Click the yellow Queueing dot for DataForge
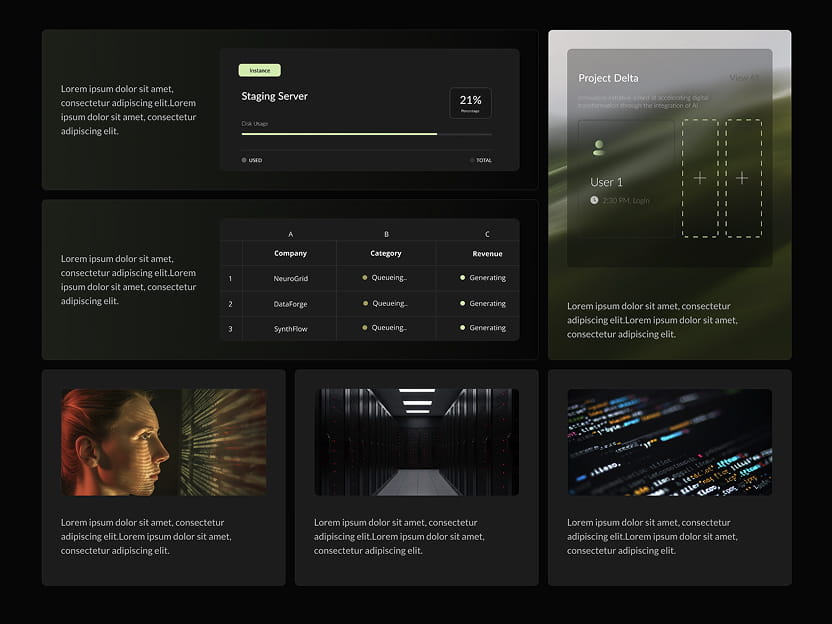This screenshot has width=832, height=624. pos(365,303)
